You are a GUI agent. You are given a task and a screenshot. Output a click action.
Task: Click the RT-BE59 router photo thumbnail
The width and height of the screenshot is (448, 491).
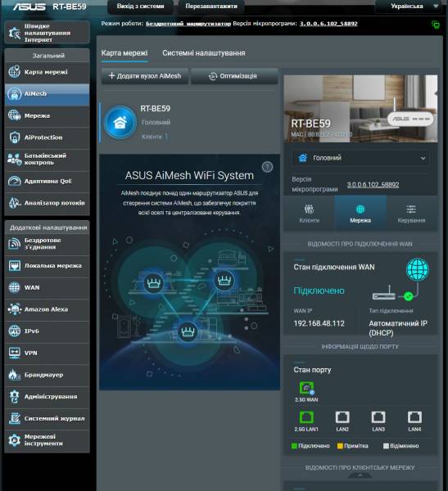tap(360, 109)
